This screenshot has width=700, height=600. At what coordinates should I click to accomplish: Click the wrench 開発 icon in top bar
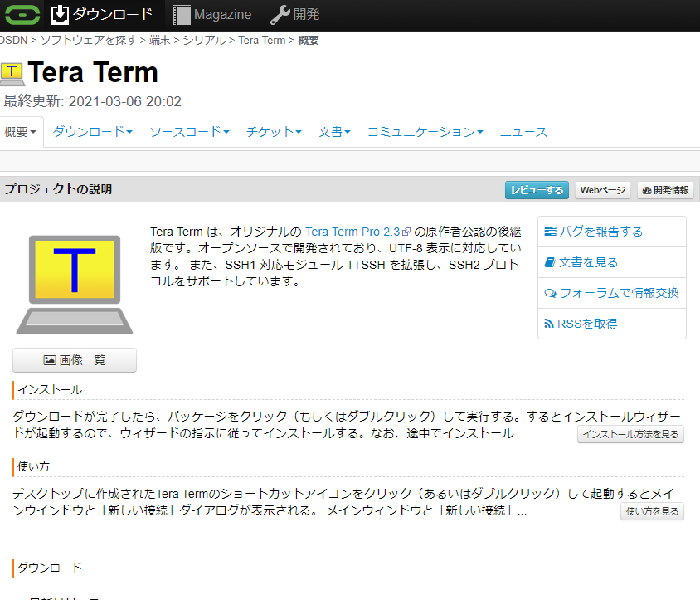pos(280,15)
